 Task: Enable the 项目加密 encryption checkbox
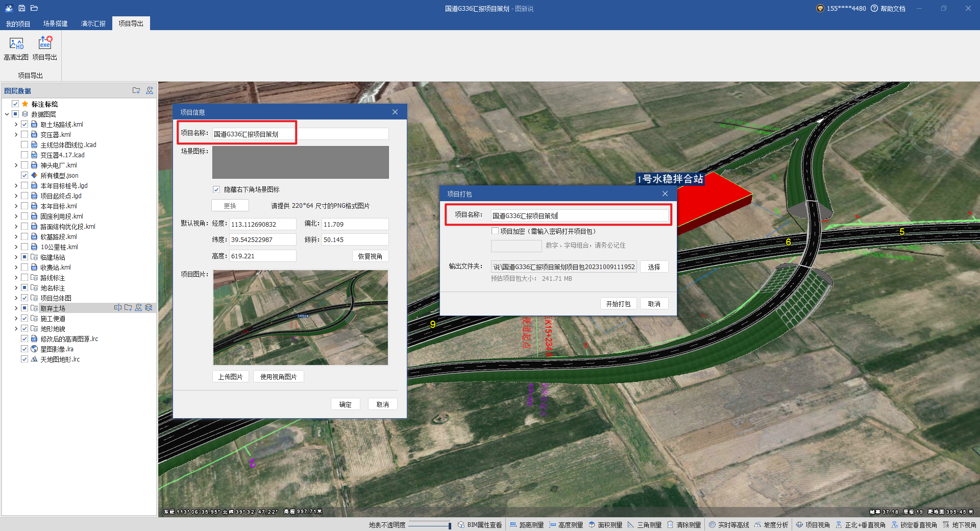pos(495,231)
